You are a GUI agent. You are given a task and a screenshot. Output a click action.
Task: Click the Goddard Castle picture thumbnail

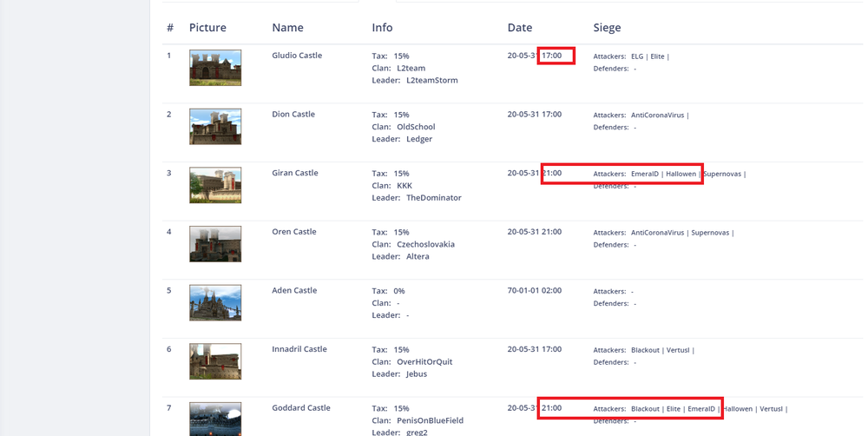pyautogui.click(x=215, y=419)
